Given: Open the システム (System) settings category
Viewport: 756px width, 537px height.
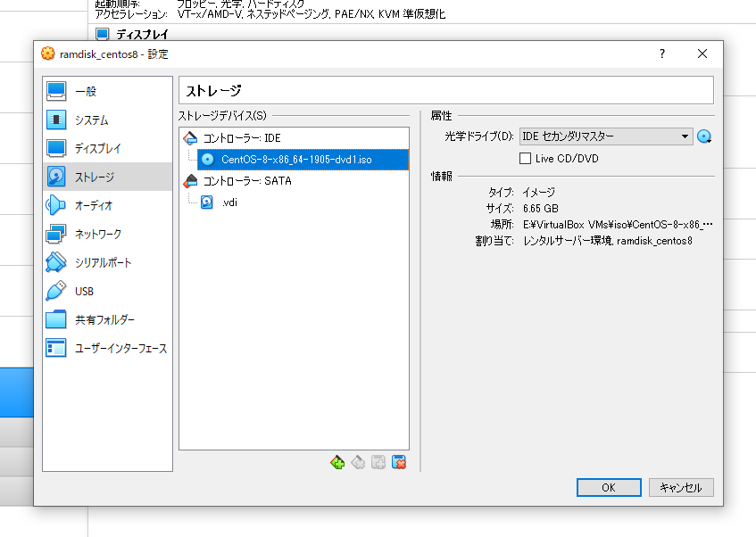Looking at the screenshot, I should click(x=107, y=120).
